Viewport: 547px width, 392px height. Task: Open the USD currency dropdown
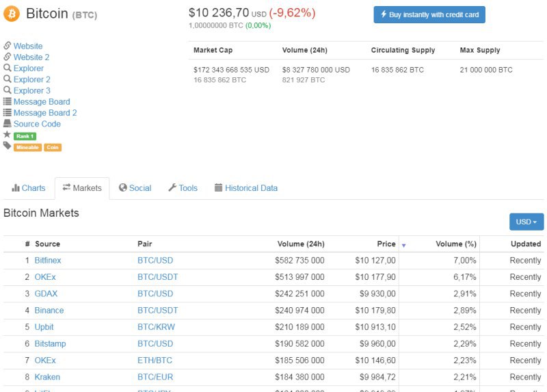[x=526, y=222]
